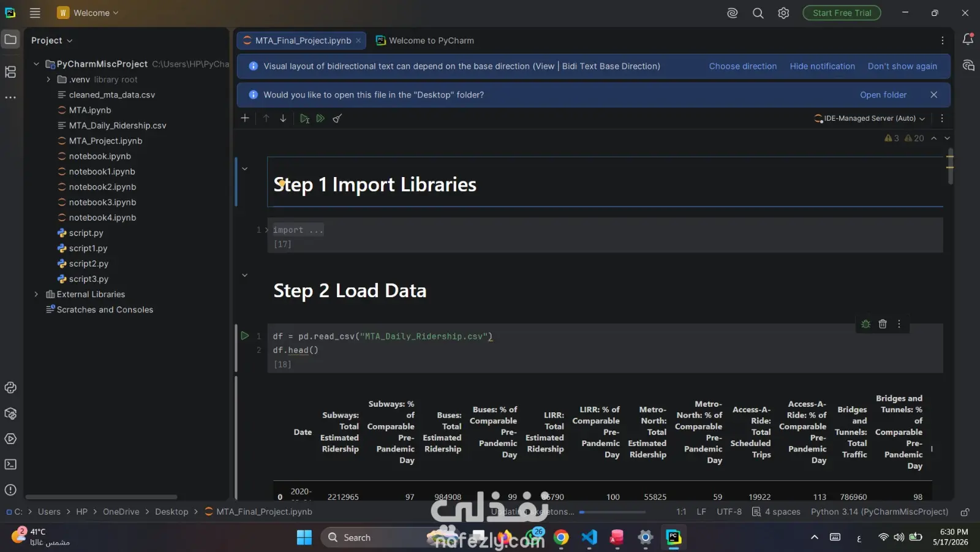
Task: Open the Problems tool window
Action: point(10,490)
